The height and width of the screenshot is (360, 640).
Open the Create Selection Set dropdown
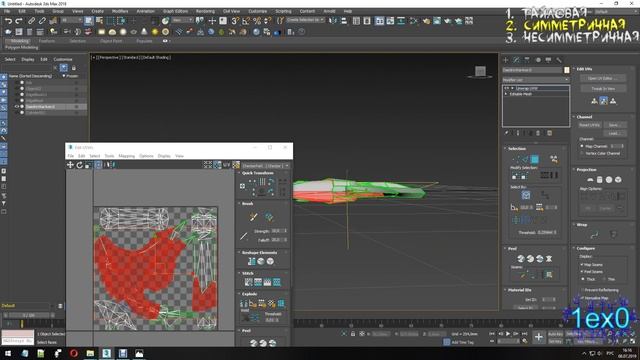(305, 20)
